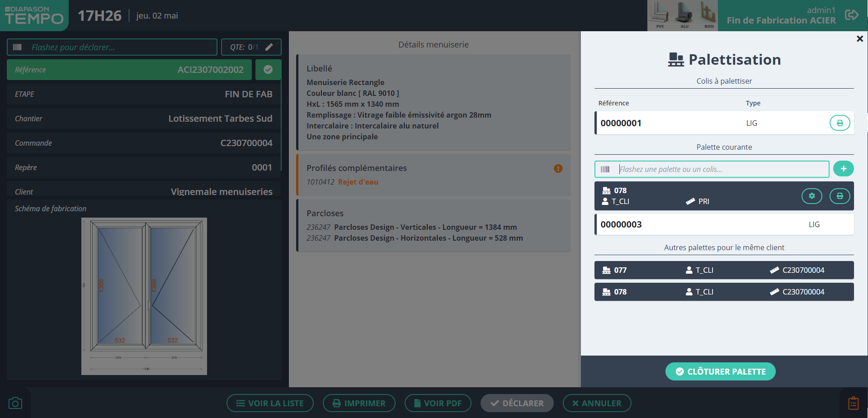Click the orange warning icon in Profilés complémentaires
The height and width of the screenshot is (418, 868).
pyautogui.click(x=558, y=168)
